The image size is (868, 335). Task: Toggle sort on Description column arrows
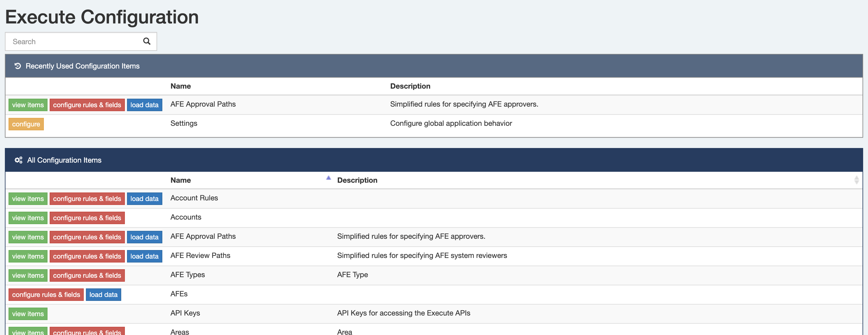856,180
